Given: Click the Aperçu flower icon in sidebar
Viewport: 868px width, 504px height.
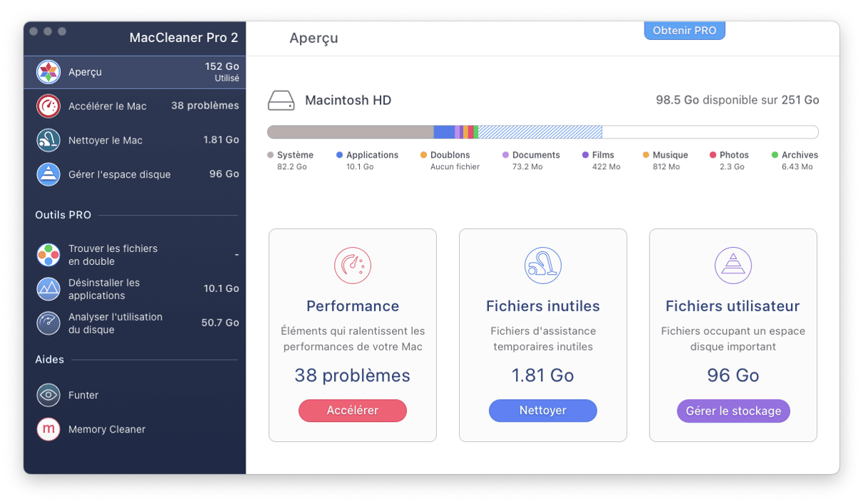Looking at the screenshot, I should pos(49,72).
